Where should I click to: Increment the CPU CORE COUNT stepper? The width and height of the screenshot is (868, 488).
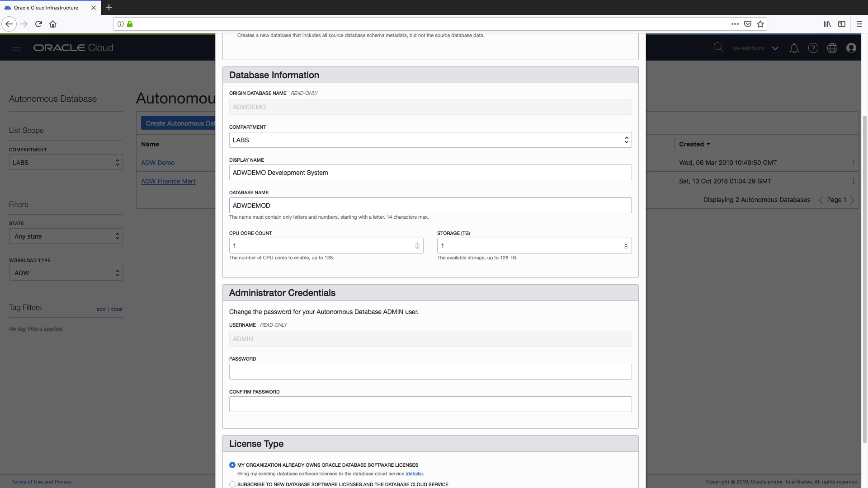click(x=416, y=244)
